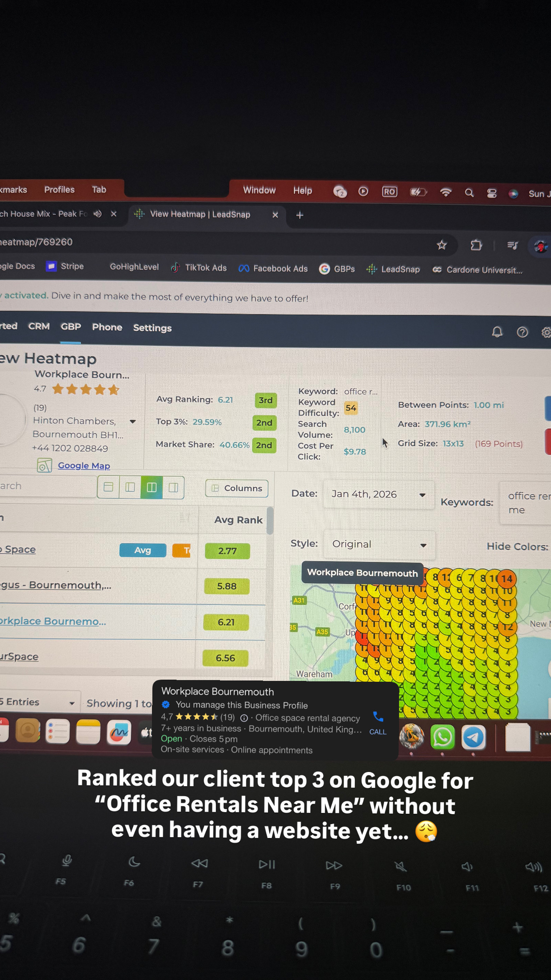Open the Help menu in the menu bar

point(303,190)
